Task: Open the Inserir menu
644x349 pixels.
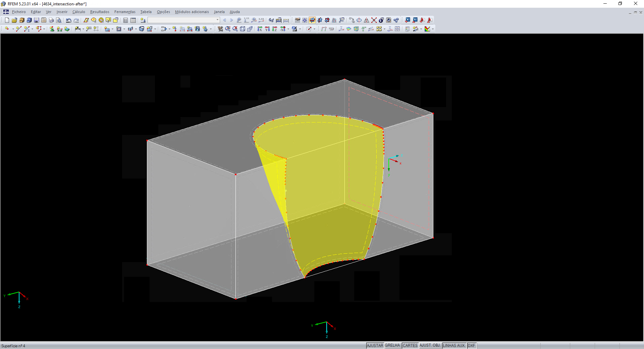Action: 62,12
